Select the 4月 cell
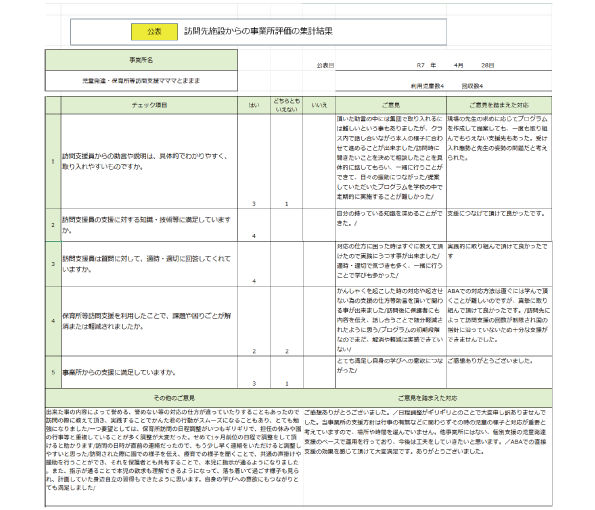 (458, 65)
